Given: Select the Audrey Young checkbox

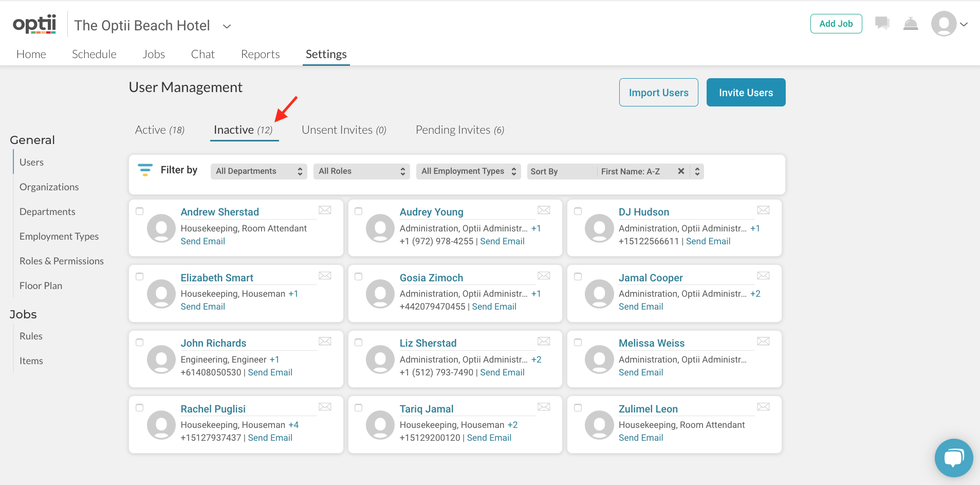Looking at the screenshot, I should tap(359, 211).
